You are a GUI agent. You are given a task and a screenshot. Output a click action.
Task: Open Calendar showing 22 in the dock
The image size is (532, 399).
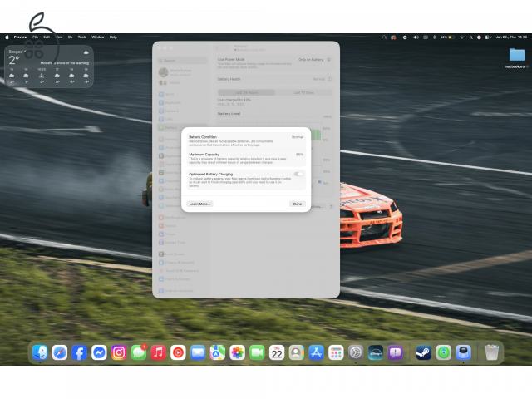[x=277, y=352]
